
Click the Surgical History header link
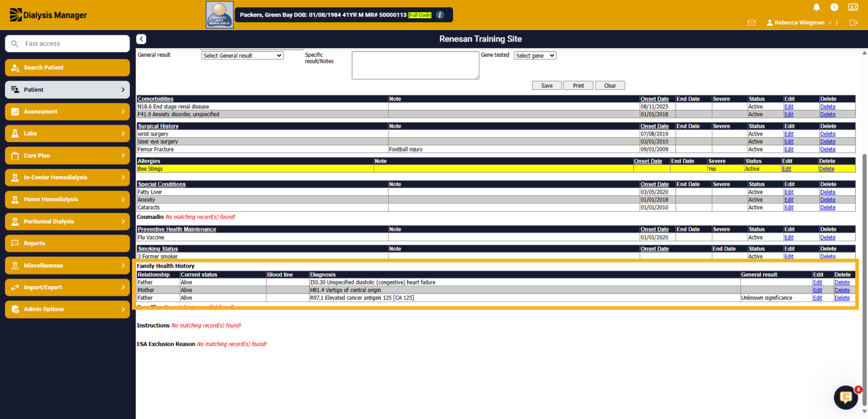point(158,126)
